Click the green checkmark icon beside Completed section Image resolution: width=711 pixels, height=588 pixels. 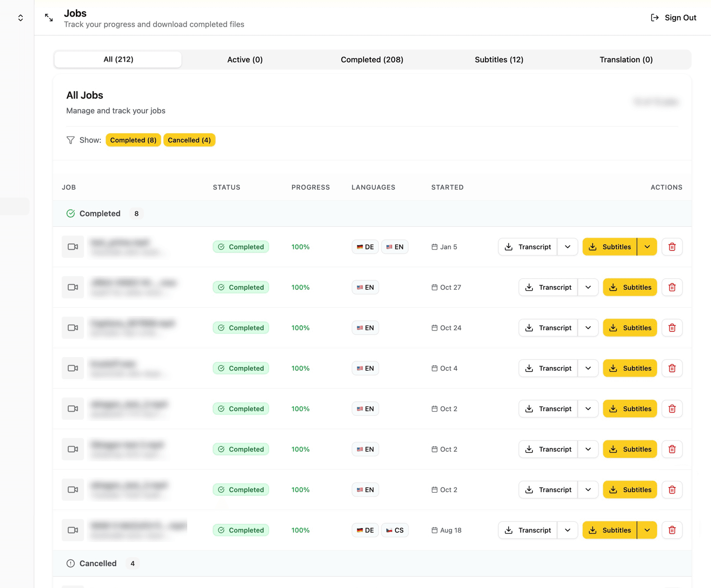pyautogui.click(x=70, y=213)
